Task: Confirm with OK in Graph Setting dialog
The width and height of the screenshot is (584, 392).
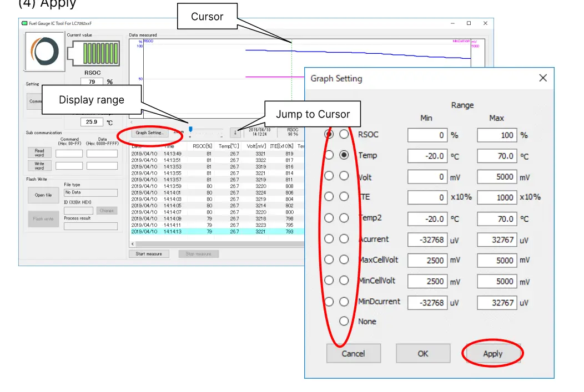Action: [x=422, y=353]
